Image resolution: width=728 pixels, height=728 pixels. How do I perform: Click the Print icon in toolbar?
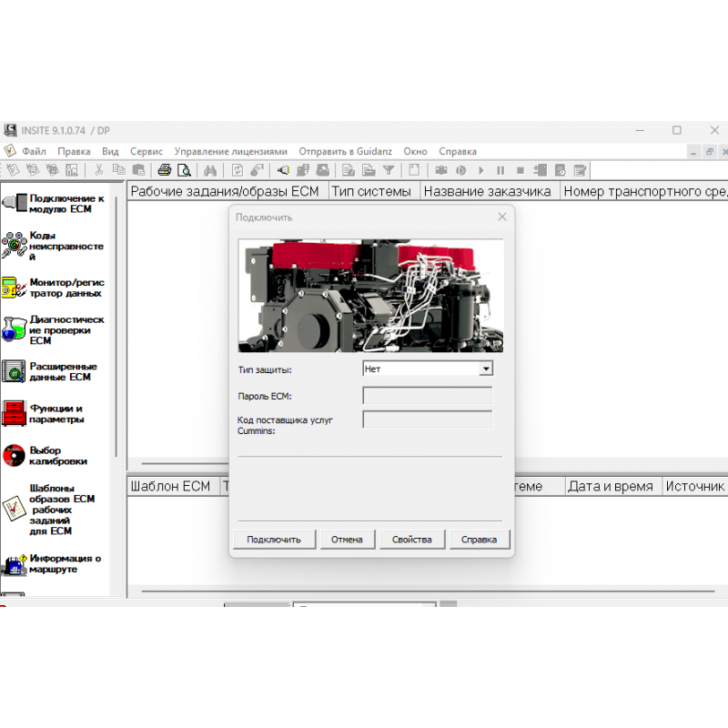pyautogui.click(x=165, y=170)
